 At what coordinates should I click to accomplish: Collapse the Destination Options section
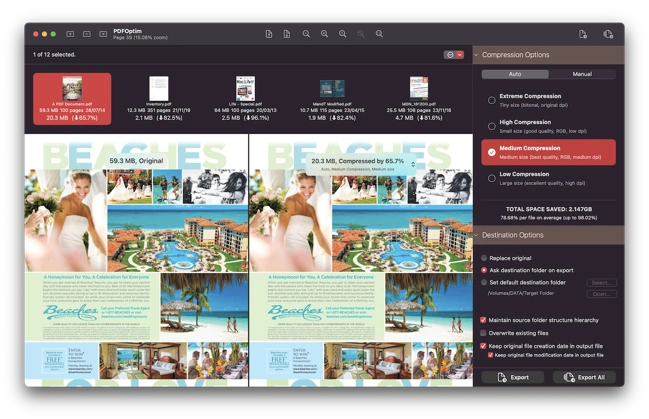[x=476, y=235]
